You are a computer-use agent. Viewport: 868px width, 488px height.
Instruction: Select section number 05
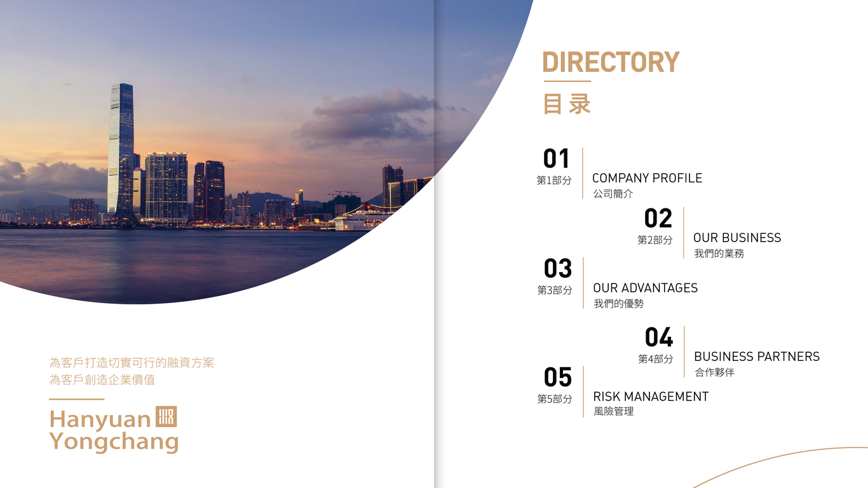click(558, 377)
